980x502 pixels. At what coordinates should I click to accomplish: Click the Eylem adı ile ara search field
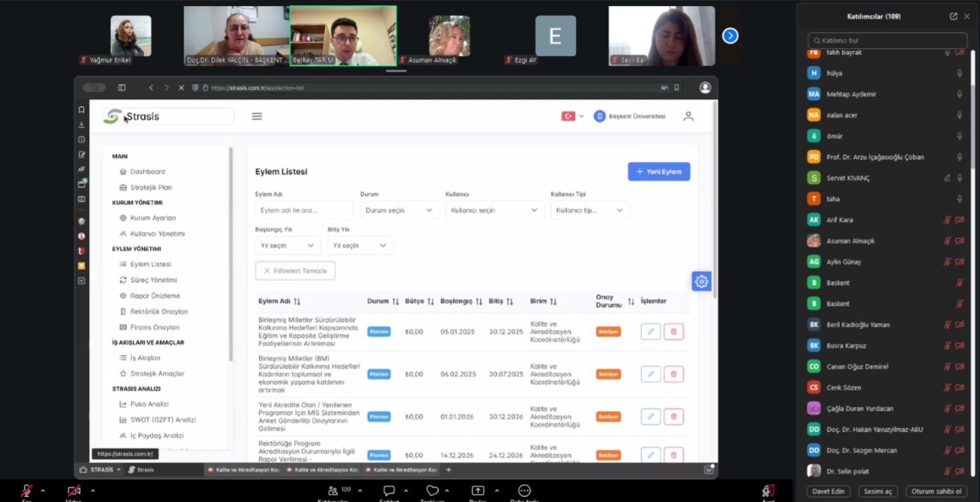pos(304,211)
